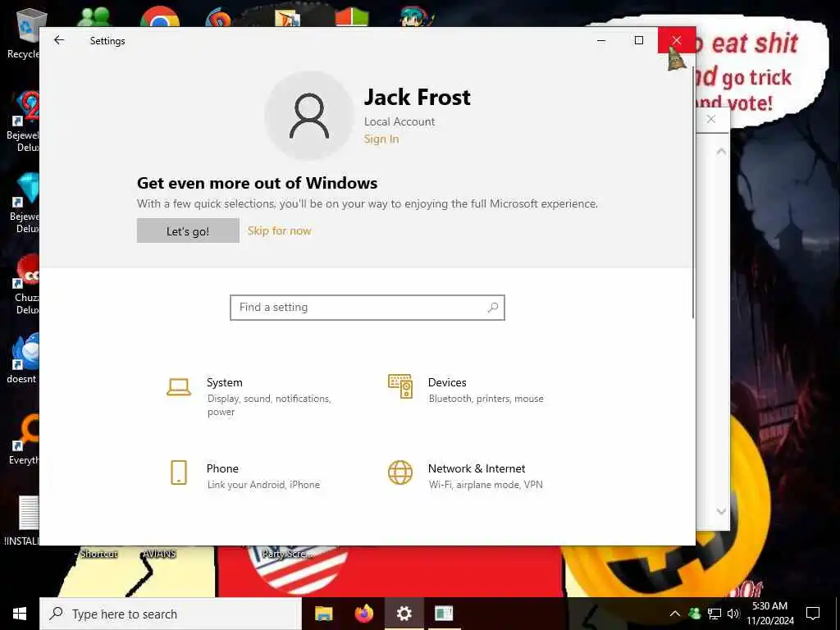Image resolution: width=840 pixels, height=630 pixels.
Task: Click Link your Android, iPhone description
Action: pos(263,485)
